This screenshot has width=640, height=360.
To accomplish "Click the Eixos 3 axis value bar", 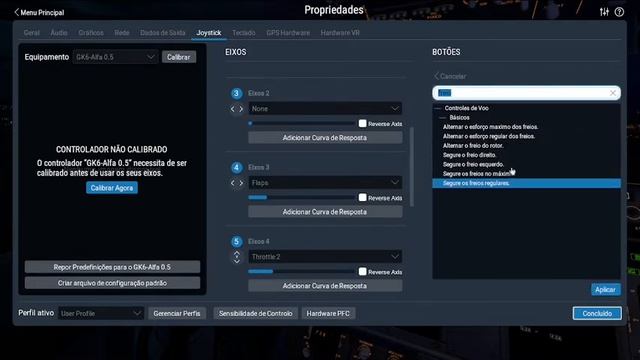I will pos(302,198).
